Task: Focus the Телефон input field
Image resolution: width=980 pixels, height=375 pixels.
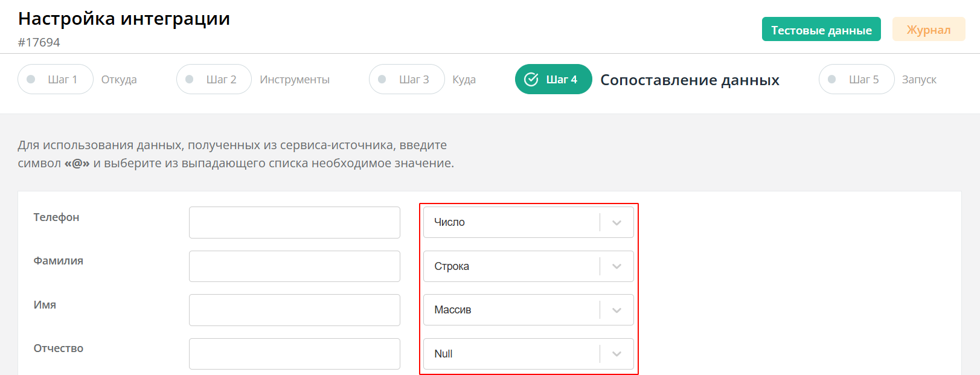Action: point(295,222)
